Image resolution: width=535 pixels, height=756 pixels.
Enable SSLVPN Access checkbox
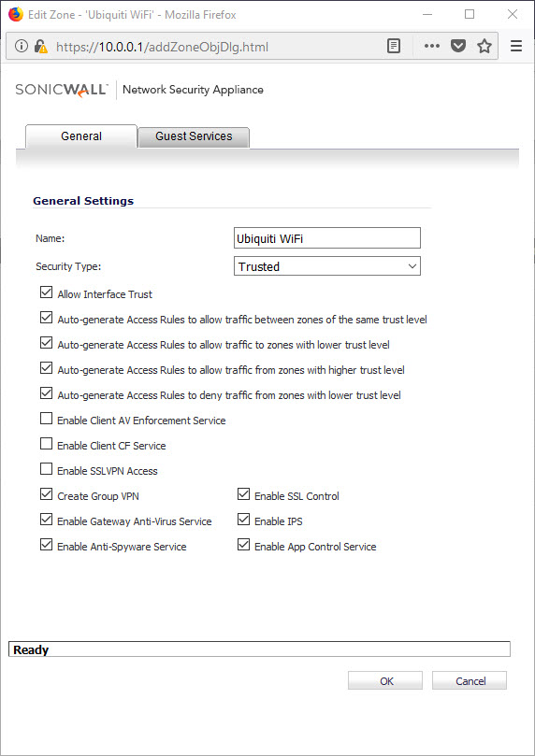tap(47, 469)
